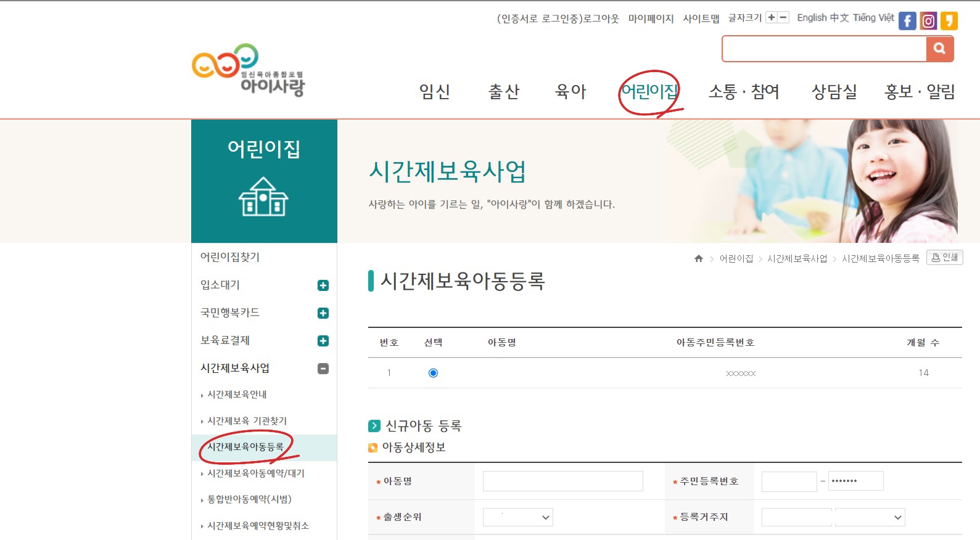Switch language to 中文
The width and height of the screenshot is (980, 540).
click(839, 18)
